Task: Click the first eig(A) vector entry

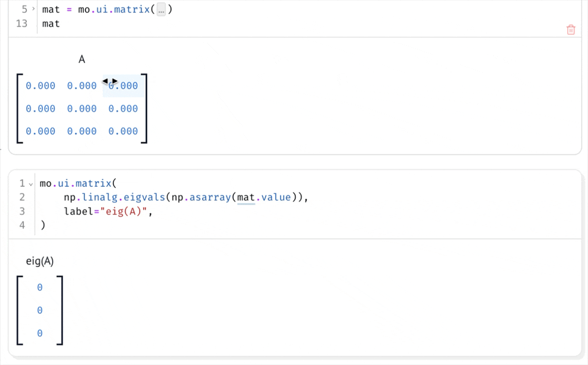Action: [40, 287]
